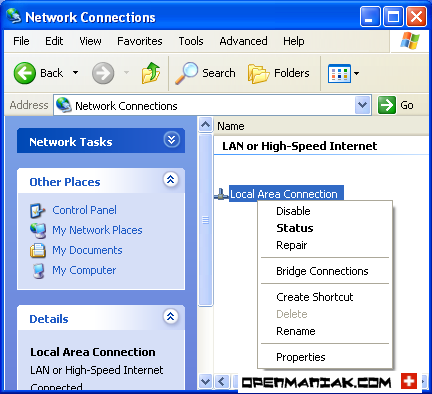Click the sidebar vertical scrollbar thumb

tap(206, 220)
